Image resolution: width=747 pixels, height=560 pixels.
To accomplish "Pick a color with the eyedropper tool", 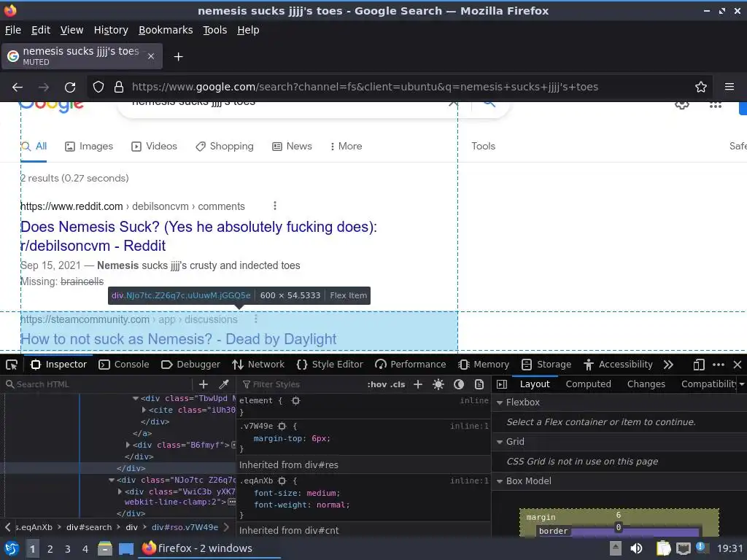I will coord(223,384).
